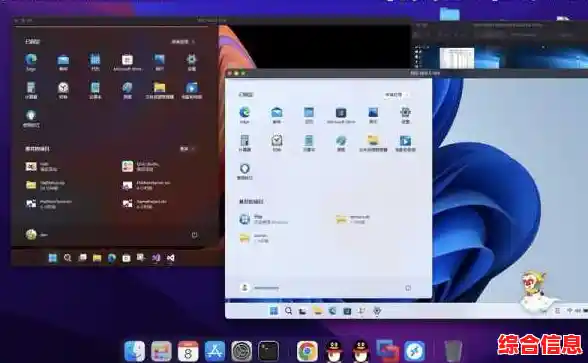Launch Microsoft Store from light Start menu

(341, 112)
